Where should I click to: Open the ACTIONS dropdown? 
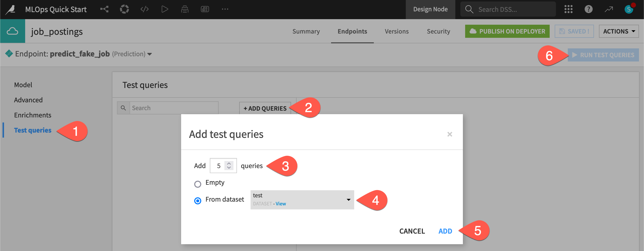point(619,31)
